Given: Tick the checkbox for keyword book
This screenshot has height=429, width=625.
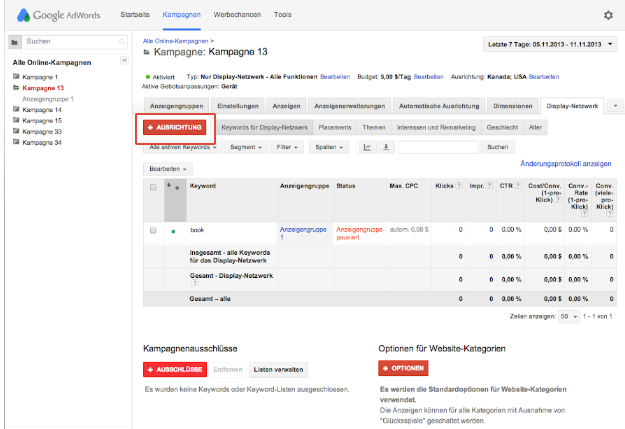Looking at the screenshot, I should pyautogui.click(x=153, y=230).
